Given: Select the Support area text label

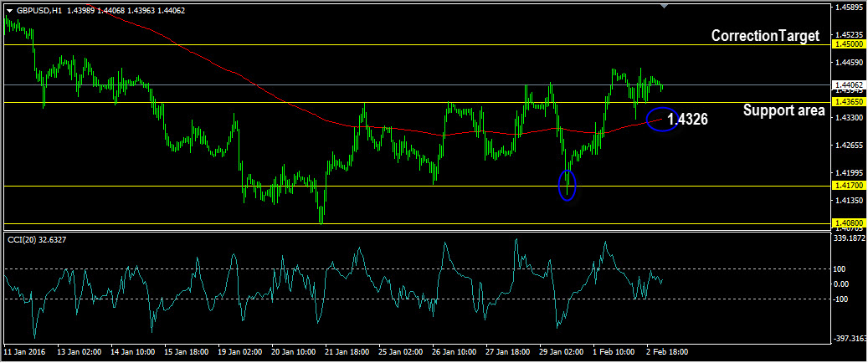Looking at the screenshot, I should (x=783, y=110).
